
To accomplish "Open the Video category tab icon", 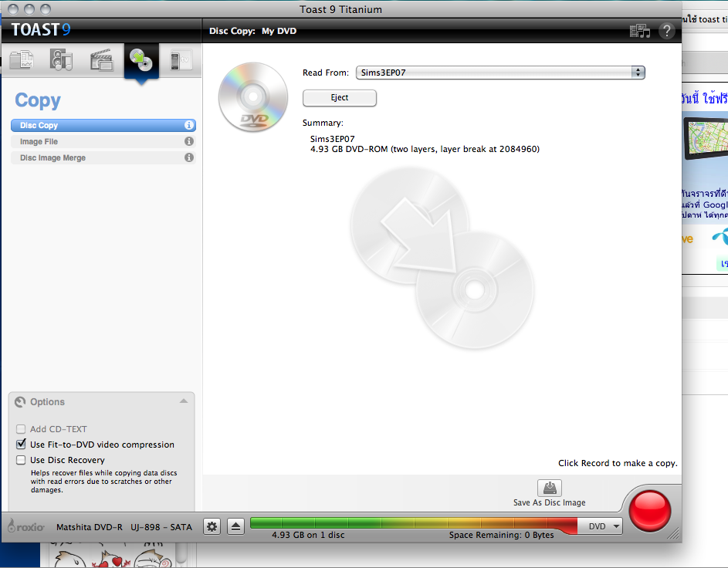I will 102,60.
